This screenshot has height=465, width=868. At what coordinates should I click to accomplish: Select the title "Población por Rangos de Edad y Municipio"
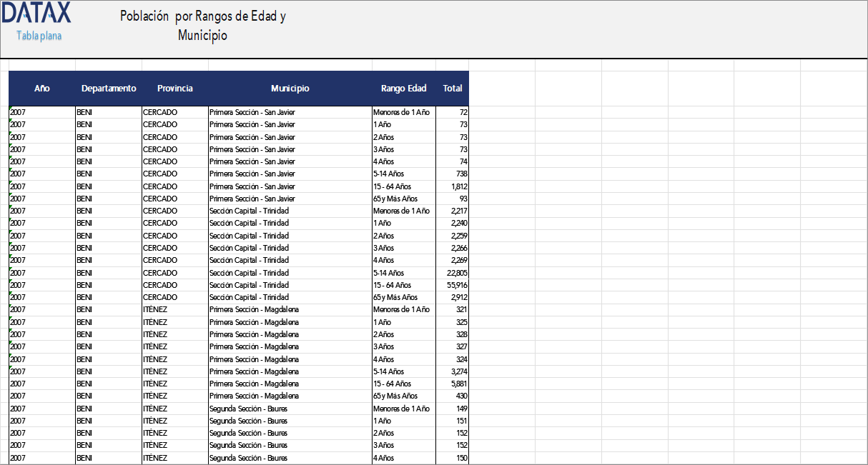tap(203, 26)
